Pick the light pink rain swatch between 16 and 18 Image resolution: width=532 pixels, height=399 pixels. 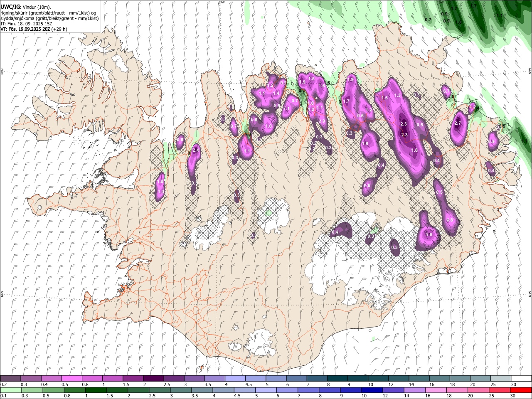tap(436, 390)
